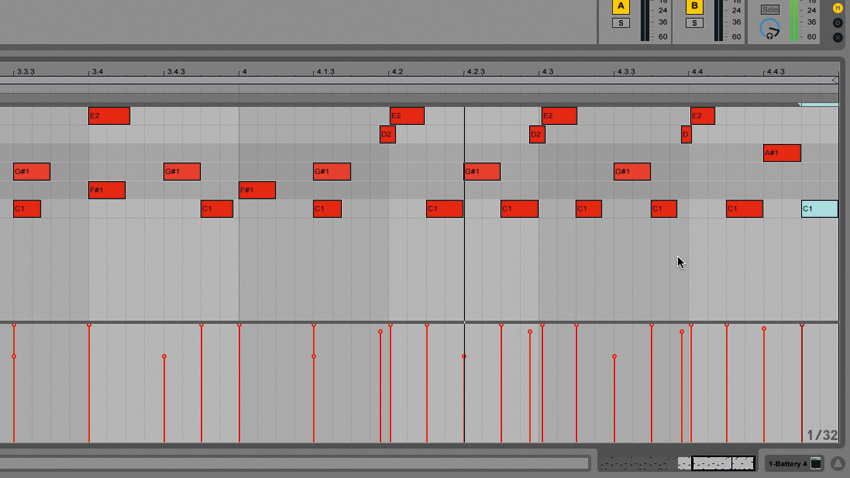Screen dimensions: 850x478
Task: Click ruler marker 3.4.3
Action: click(176, 72)
